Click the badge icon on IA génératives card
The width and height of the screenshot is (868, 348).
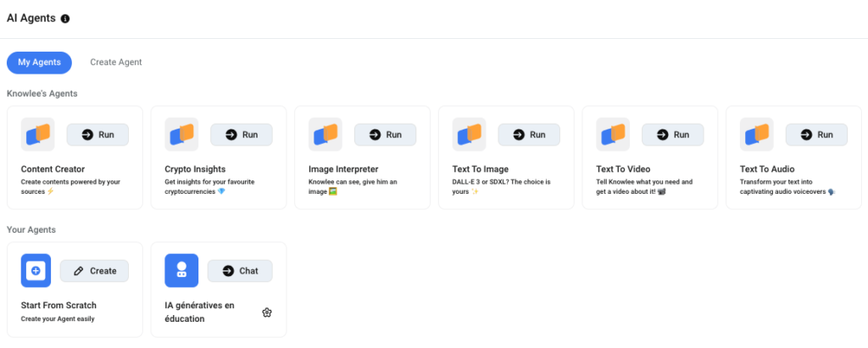[266, 312]
